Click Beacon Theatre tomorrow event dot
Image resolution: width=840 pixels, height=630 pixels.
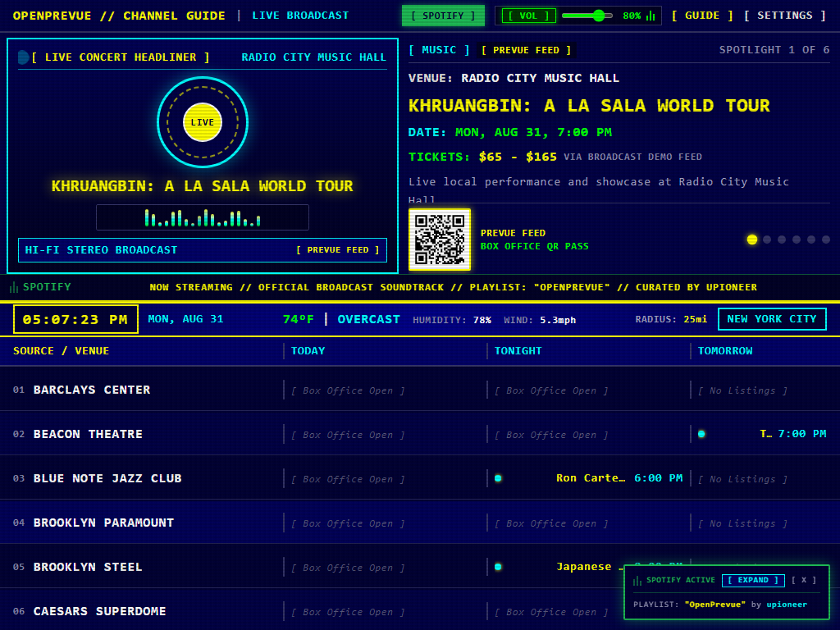coord(701,434)
